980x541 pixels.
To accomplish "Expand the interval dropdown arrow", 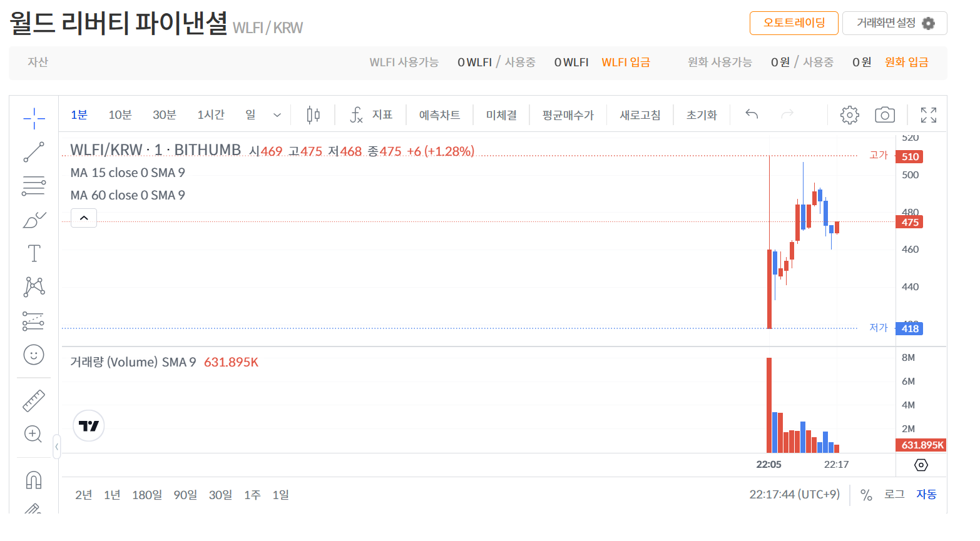I will point(277,115).
